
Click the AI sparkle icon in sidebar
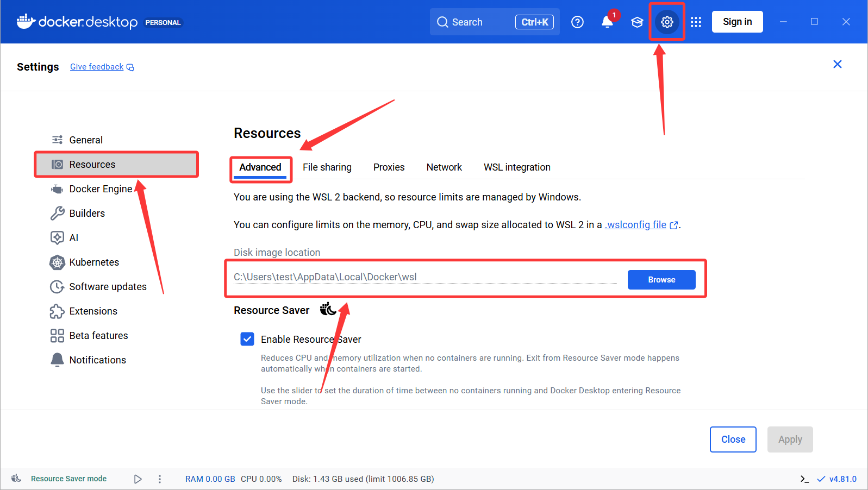click(57, 238)
